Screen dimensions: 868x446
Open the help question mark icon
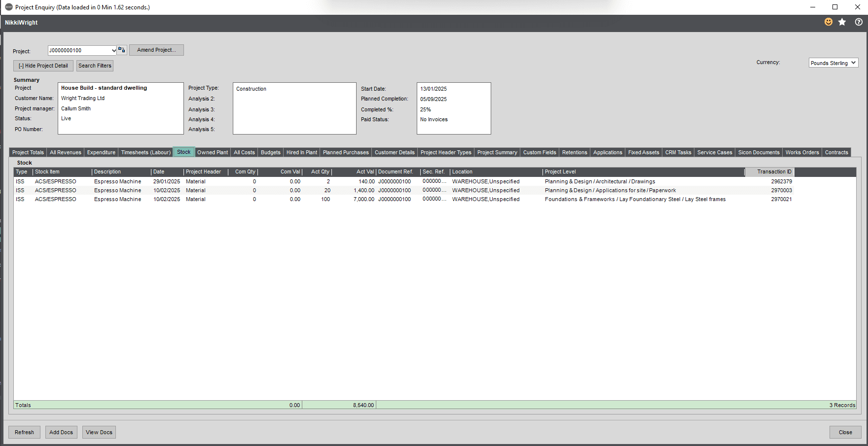[x=859, y=22]
